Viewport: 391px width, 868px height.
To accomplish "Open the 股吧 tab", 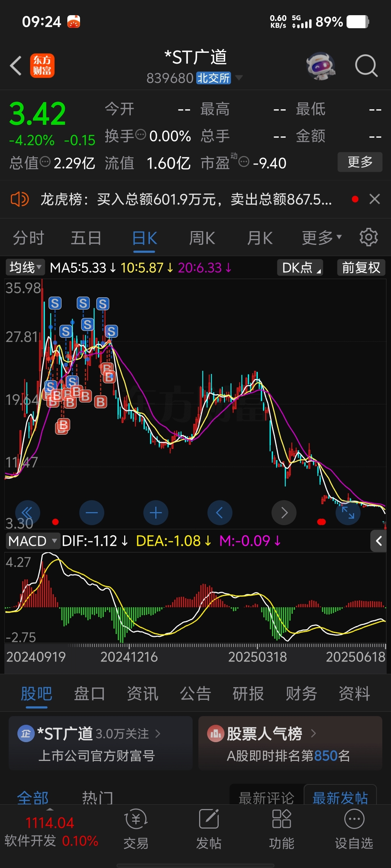I will point(37,694).
